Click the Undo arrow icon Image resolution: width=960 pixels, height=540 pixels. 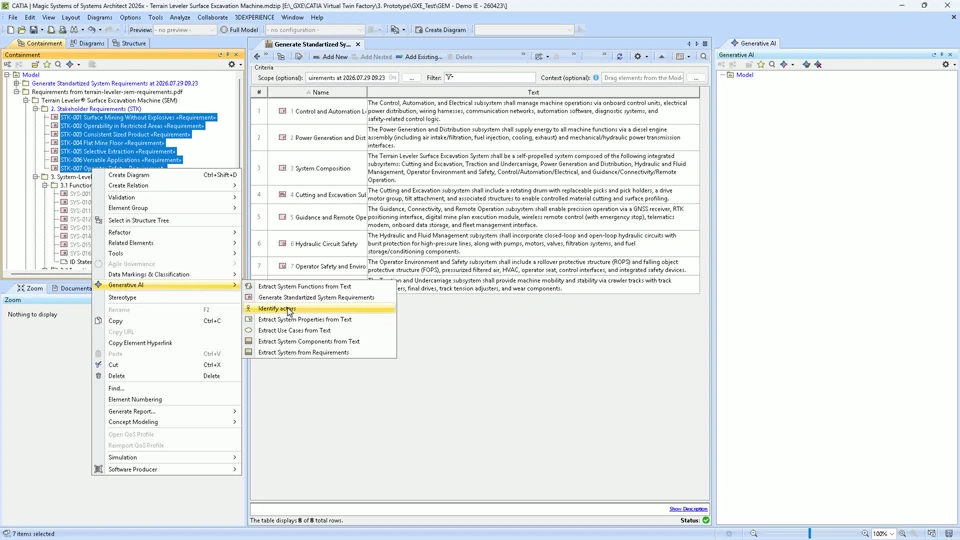(91, 29)
